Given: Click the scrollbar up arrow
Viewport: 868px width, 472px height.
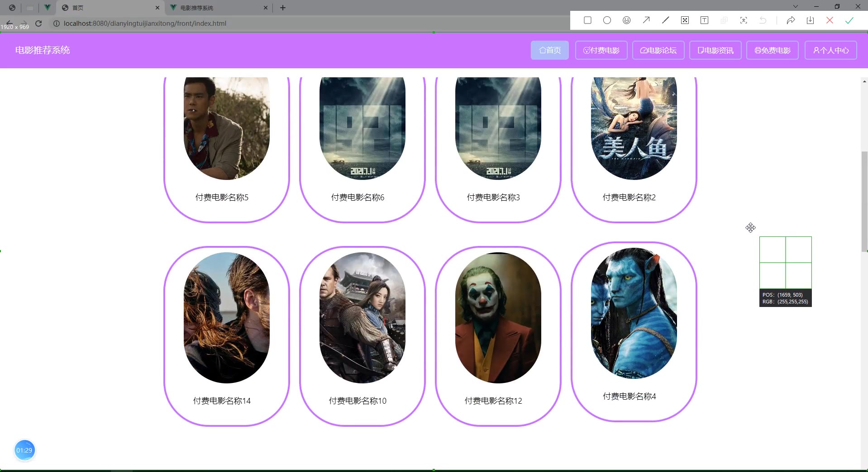Looking at the screenshot, I should [x=864, y=81].
